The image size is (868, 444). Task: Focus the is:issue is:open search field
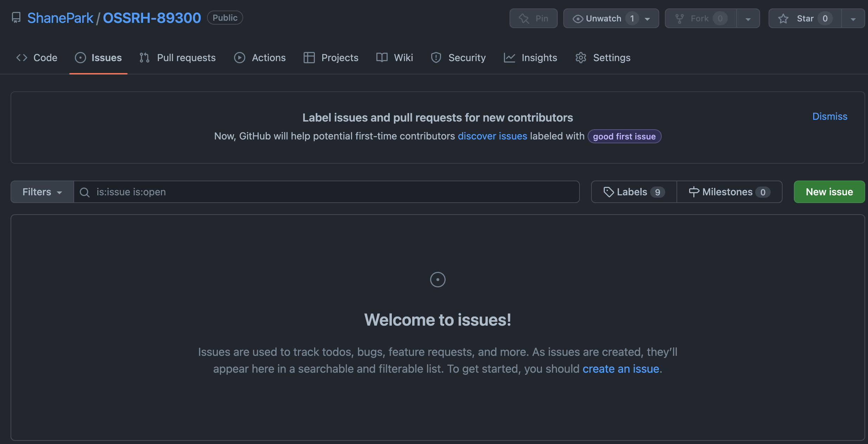point(334,192)
